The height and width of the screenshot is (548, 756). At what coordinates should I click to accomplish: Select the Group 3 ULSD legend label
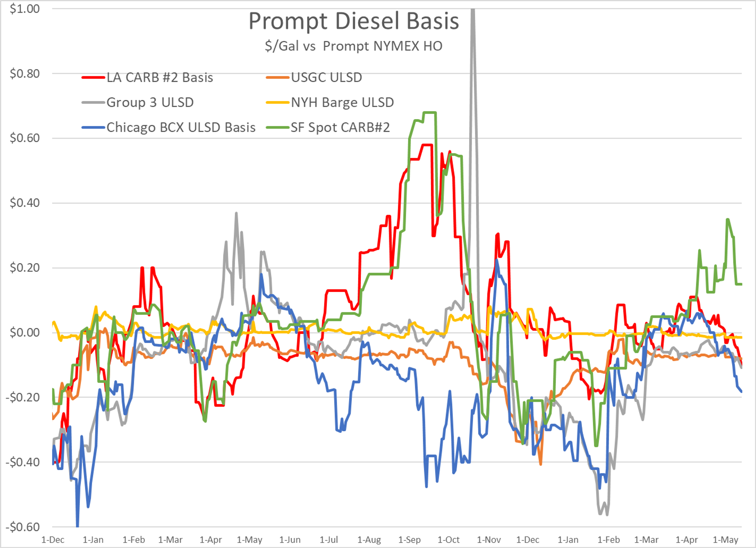point(150,102)
